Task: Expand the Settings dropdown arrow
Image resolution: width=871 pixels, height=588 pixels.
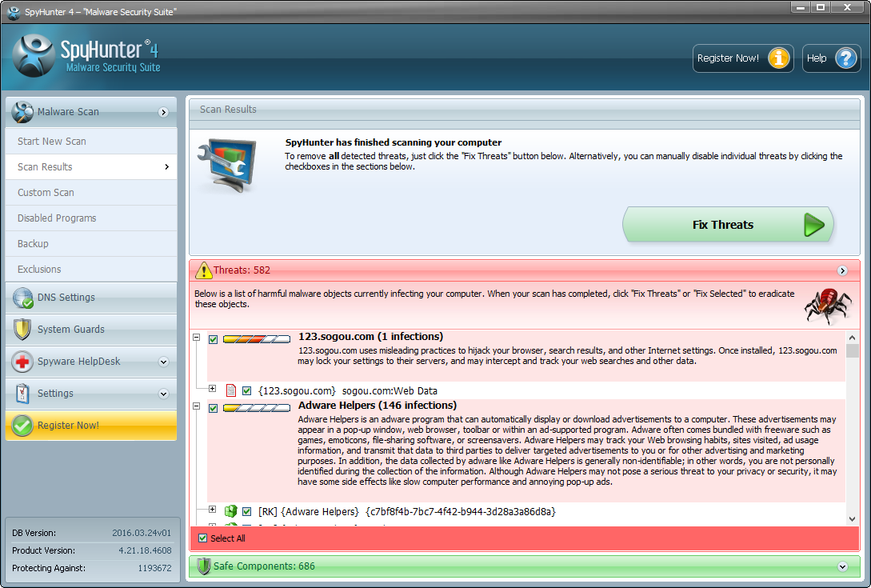Action: click(x=163, y=394)
